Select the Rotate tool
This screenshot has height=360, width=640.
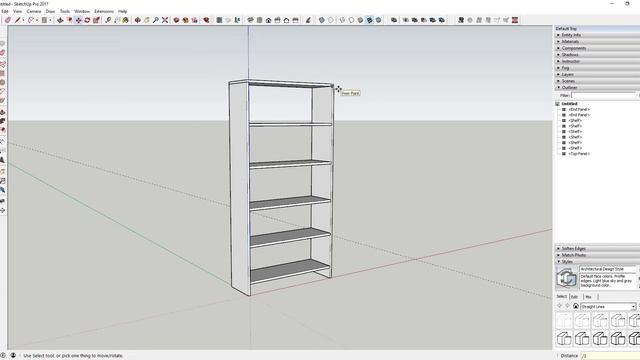(87, 20)
